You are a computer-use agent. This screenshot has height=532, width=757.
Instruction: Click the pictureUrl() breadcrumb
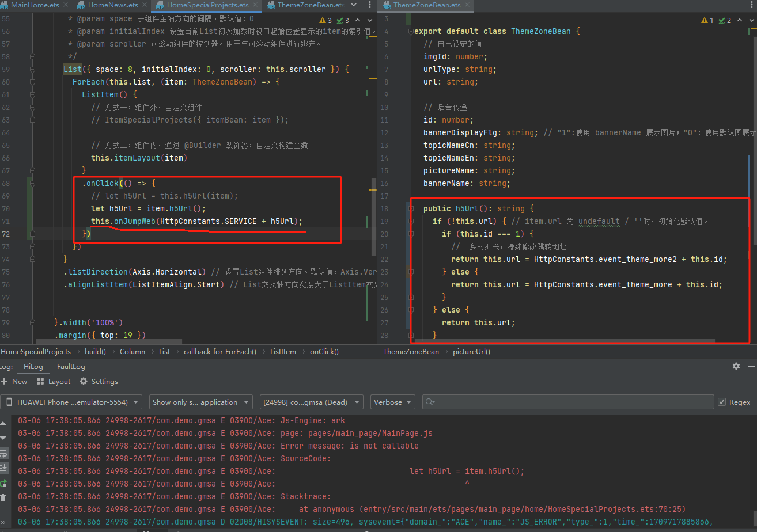click(x=471, y=351)
